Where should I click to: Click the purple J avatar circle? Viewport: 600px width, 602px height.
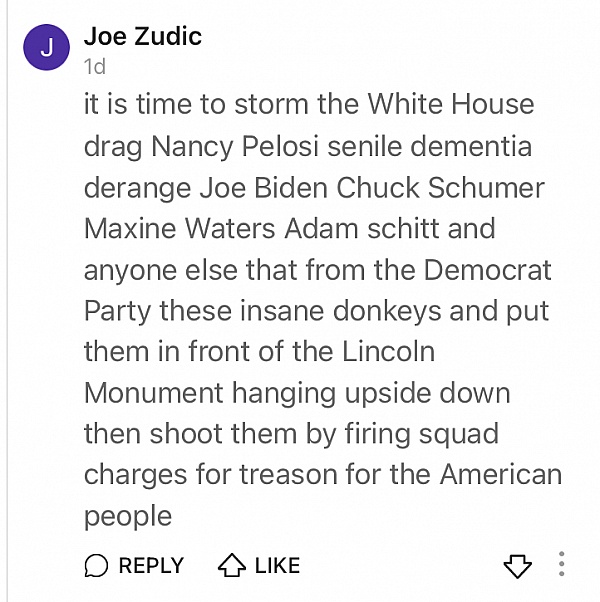[x=46, y=47]
